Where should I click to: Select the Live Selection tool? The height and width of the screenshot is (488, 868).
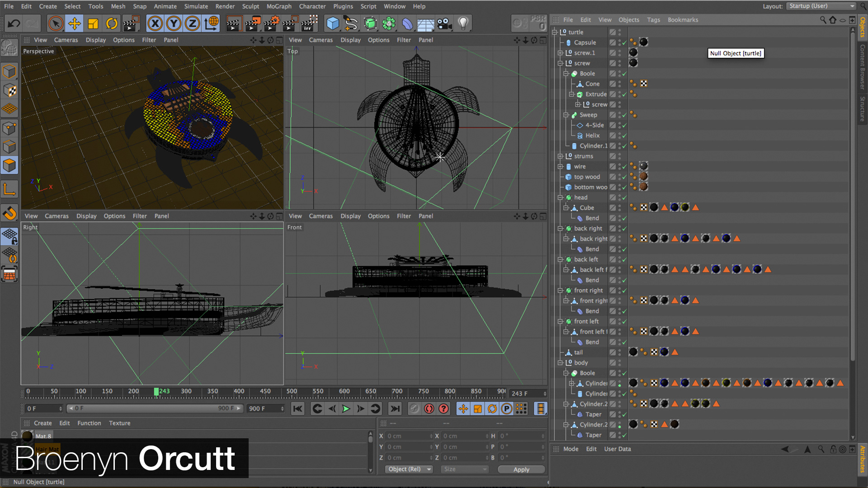(56, 23)
